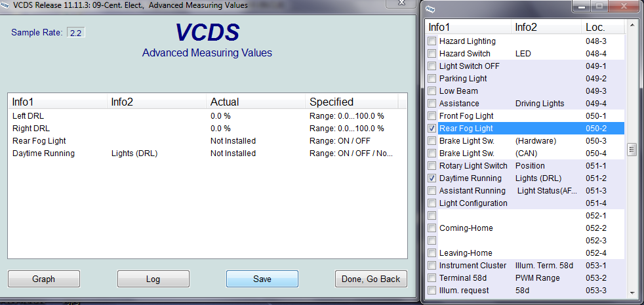The width and height of the screenshot is (644, 305).
Task: Click the selection list scrollbar thumb
Action: point(632,149)
